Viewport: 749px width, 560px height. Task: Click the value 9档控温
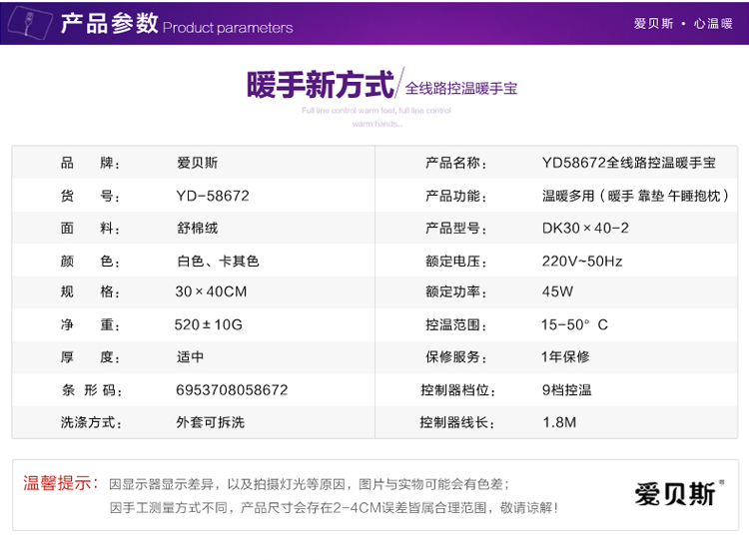[x=567, y=390]
